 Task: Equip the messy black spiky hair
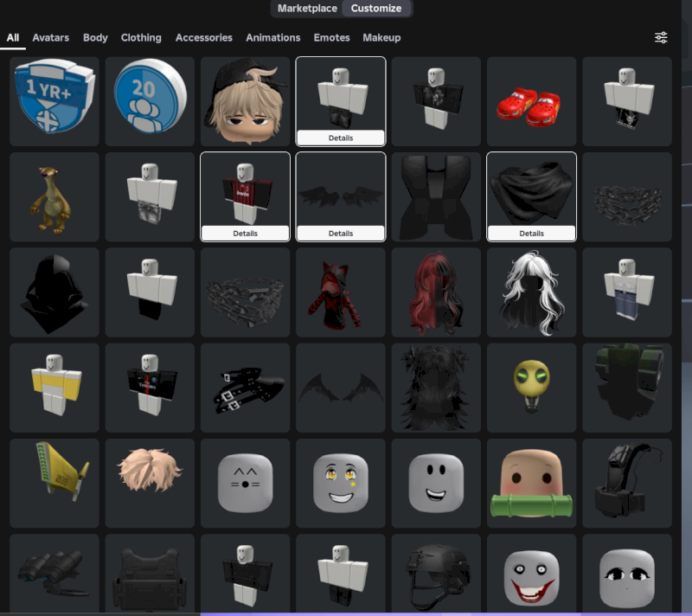(x=436, y=388)
